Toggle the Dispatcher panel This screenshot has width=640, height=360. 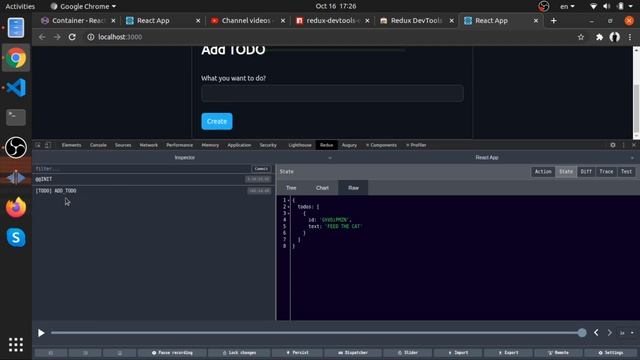coord(353,353)
